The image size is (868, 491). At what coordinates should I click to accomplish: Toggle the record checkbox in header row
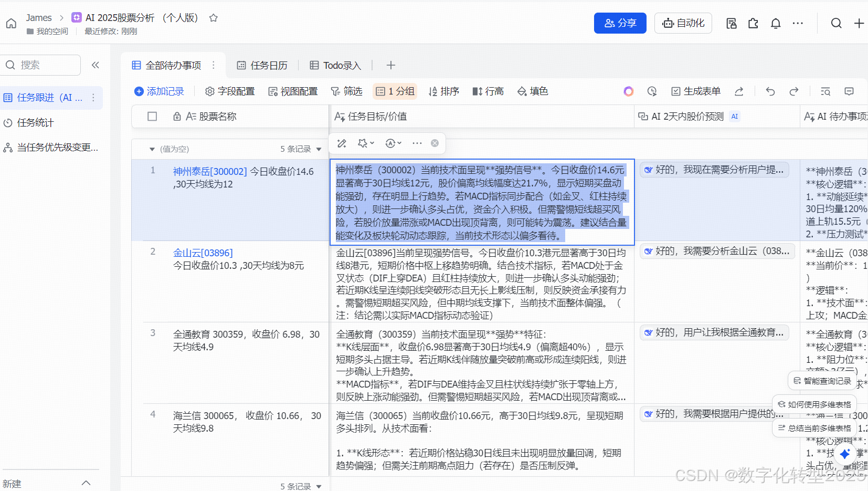tap(152, 116)
